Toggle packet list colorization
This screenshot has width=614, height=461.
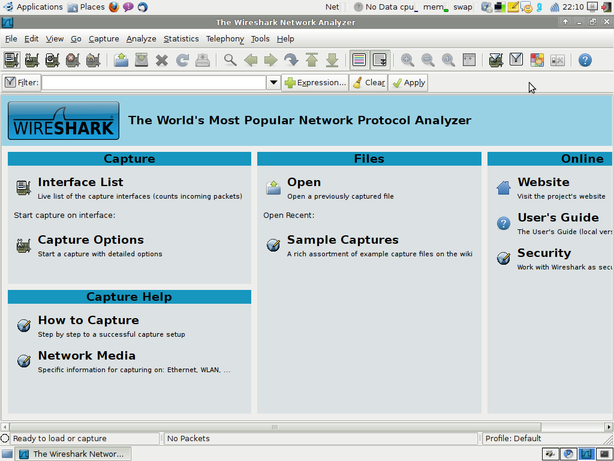359,60
